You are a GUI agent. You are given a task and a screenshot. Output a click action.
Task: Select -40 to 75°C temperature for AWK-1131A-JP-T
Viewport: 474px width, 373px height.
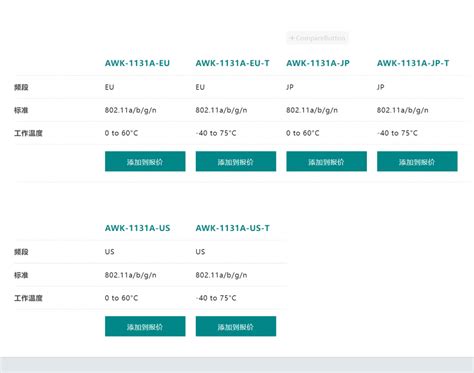[x=397, y=133]
